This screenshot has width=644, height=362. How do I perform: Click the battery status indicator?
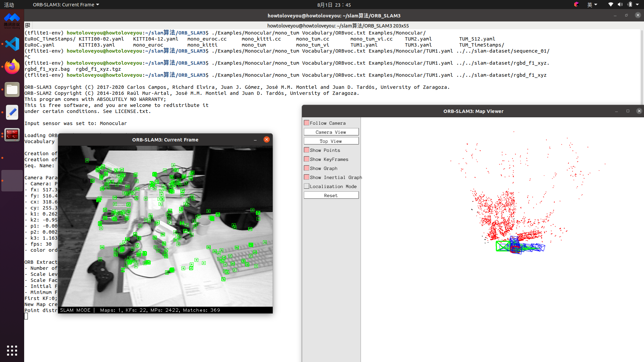(630, 5)
